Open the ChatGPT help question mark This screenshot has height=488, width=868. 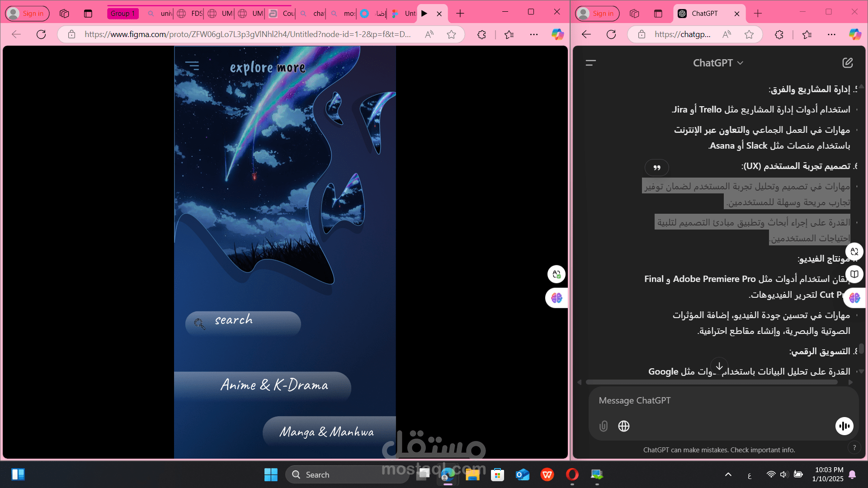coord(854,447)
